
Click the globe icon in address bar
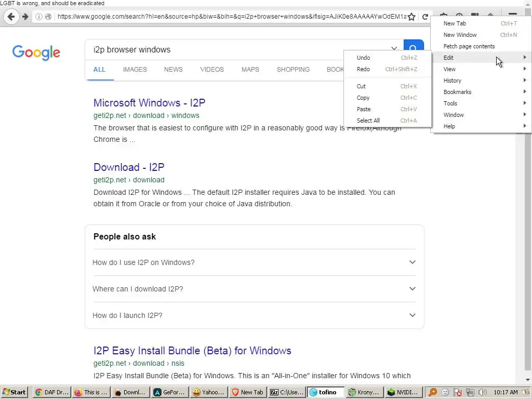point(48,16)
